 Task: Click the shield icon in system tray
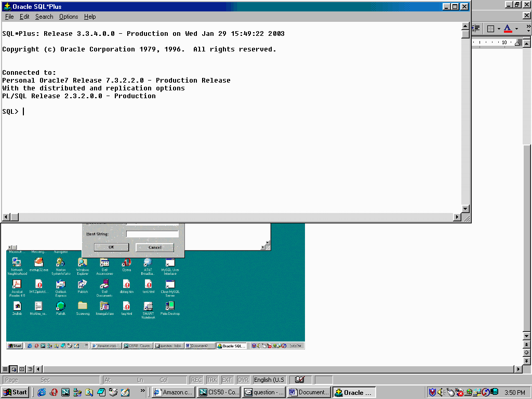pyautogui.click(x=432, y=393)
